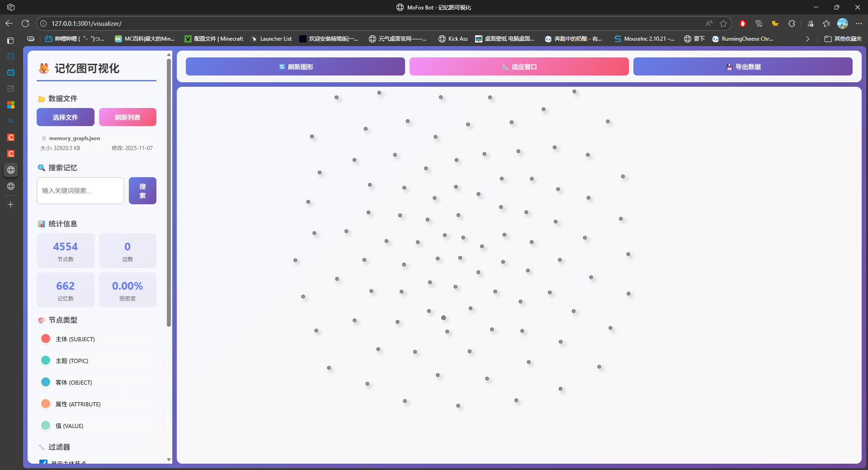Toggle the partially visible filter checkbox
Viewport: 868px width, 470px height.
[43, 462]
